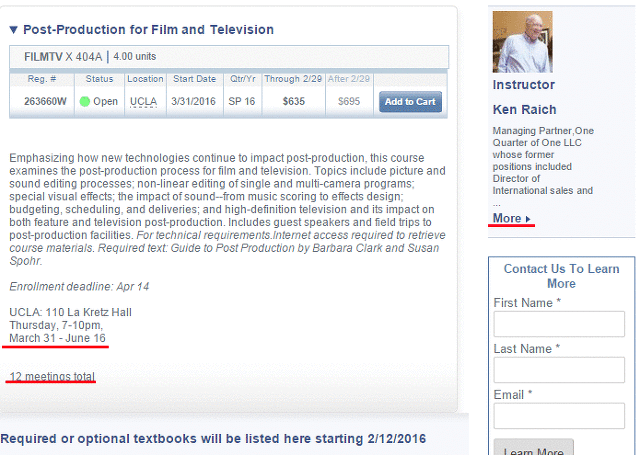Focus the Last Name input field

tap(559, 370)
